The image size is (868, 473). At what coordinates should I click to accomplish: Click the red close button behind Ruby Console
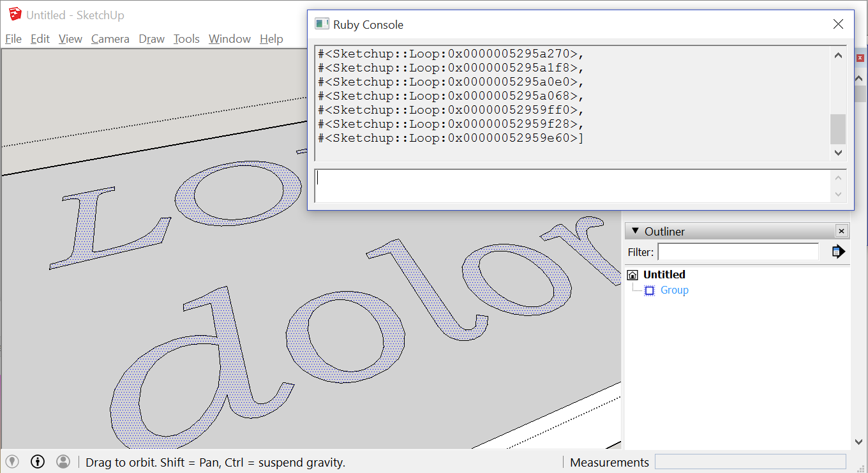click(x=860, y=58)
